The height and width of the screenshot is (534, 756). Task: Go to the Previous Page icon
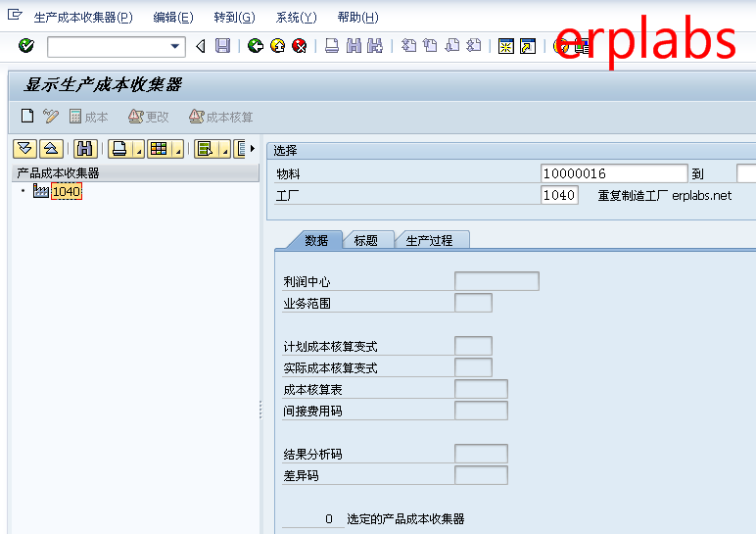(x=430, y=46)
